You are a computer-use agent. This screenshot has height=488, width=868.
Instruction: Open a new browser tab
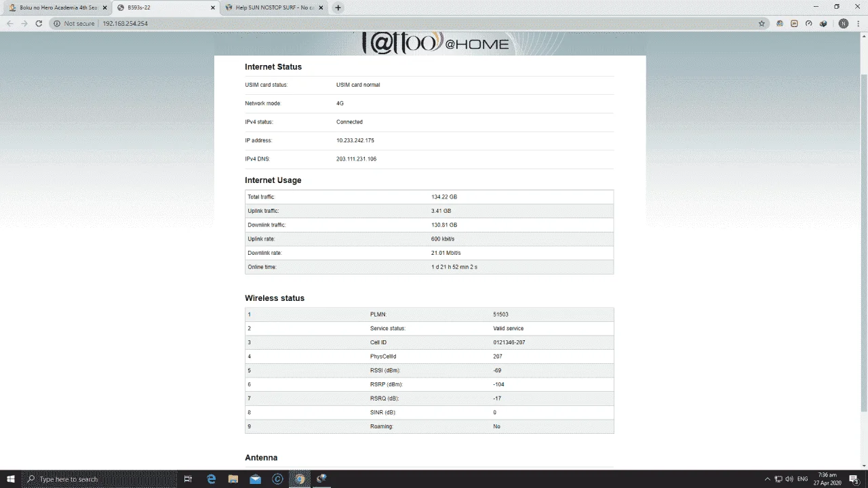(338, 7)
